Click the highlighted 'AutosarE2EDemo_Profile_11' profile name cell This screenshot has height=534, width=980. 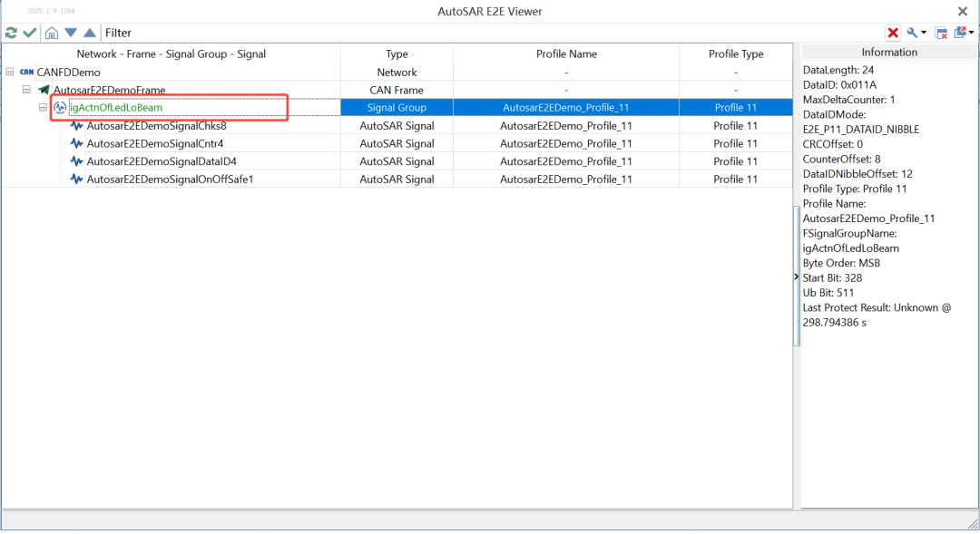(x=566, y=107)
